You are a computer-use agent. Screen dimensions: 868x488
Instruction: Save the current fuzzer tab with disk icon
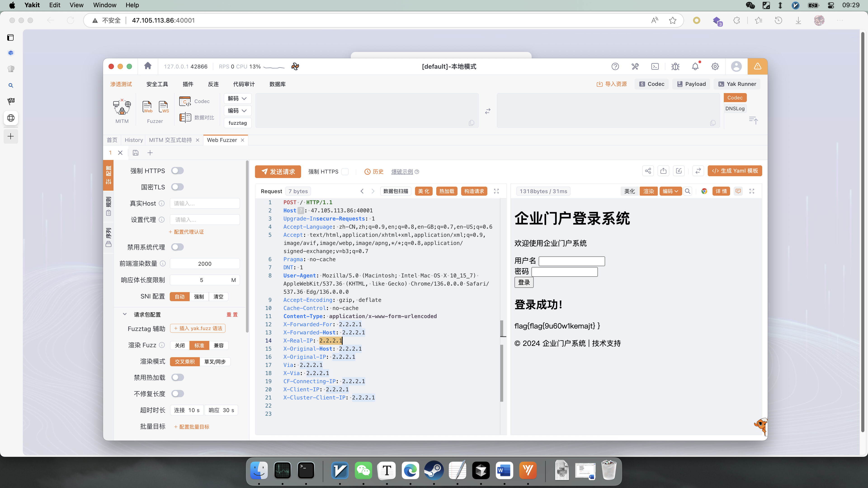(x=135, y=153)
